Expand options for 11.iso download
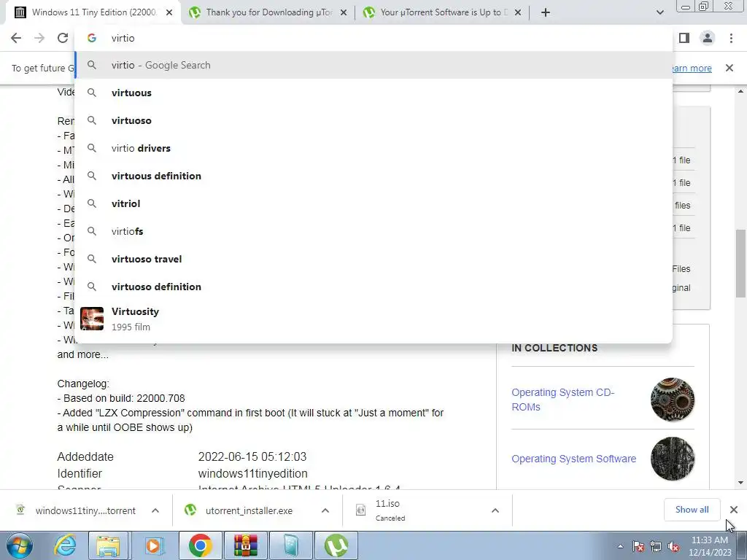The height and width of the screenshot is (560, 747). [x=495, y=510]
